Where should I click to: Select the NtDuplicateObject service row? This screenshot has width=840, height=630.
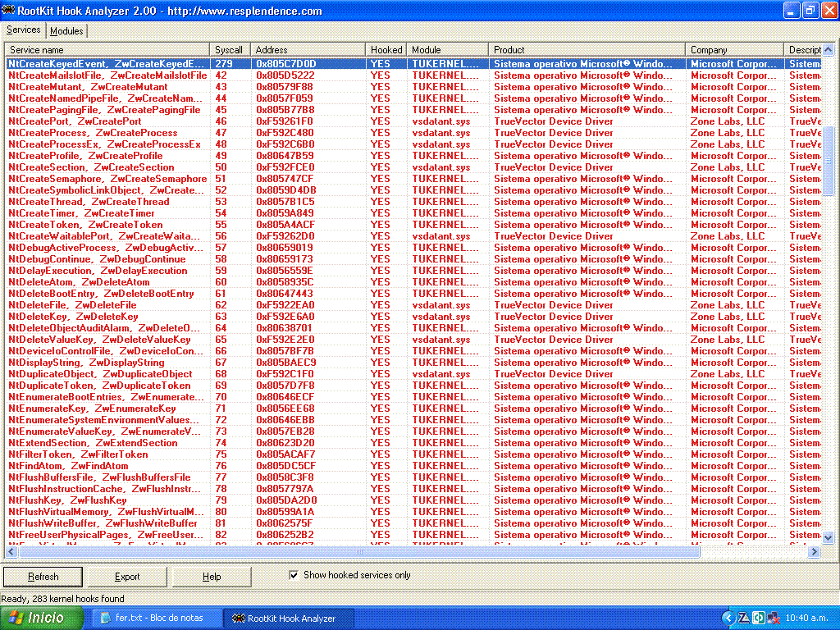413,374
